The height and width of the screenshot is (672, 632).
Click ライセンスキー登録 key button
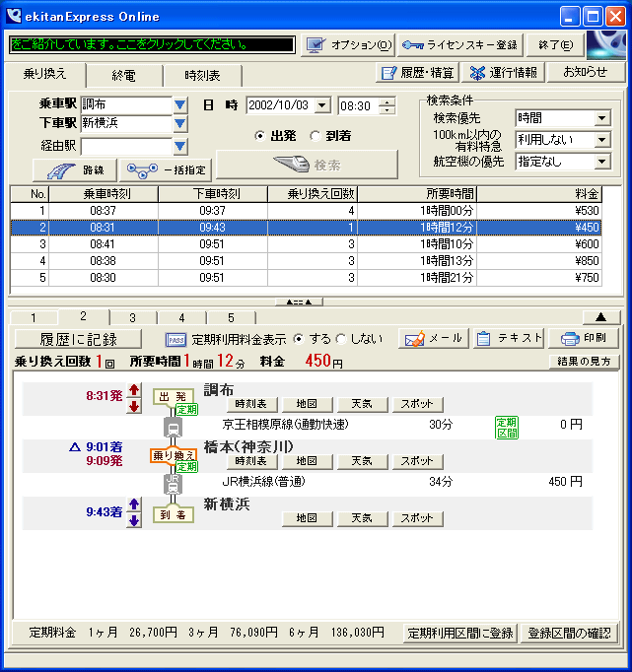click(x=460, y=45)
